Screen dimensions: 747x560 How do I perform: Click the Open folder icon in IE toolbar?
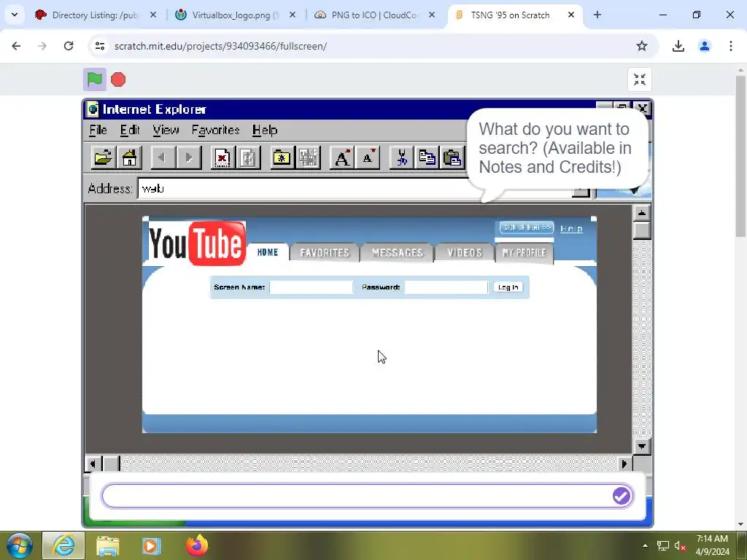104,157
